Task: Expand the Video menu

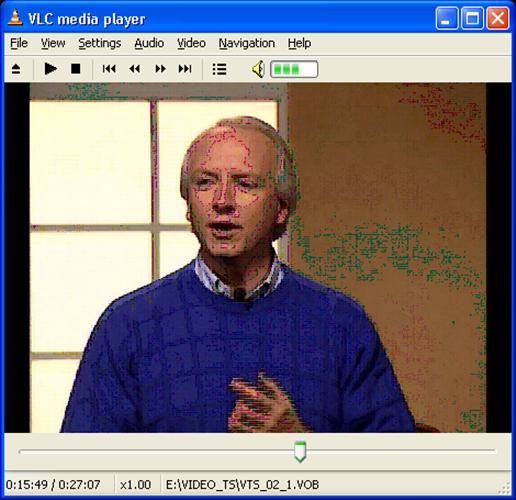Action: click(191, 43)
